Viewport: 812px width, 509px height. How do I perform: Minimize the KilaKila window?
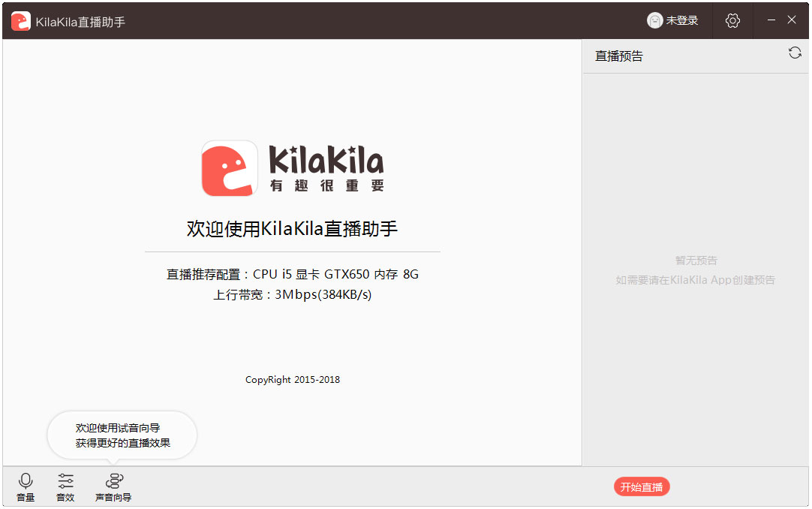[771, 20]
